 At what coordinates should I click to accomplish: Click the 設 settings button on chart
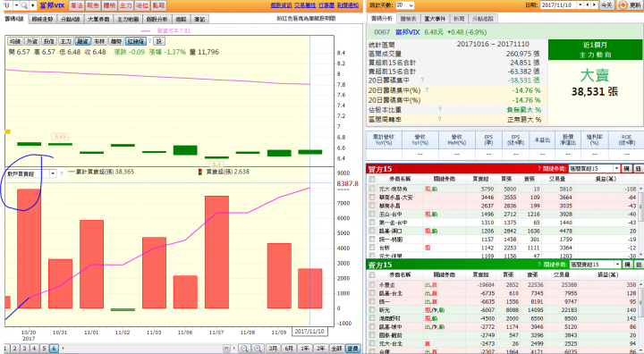tap(159, 41)
